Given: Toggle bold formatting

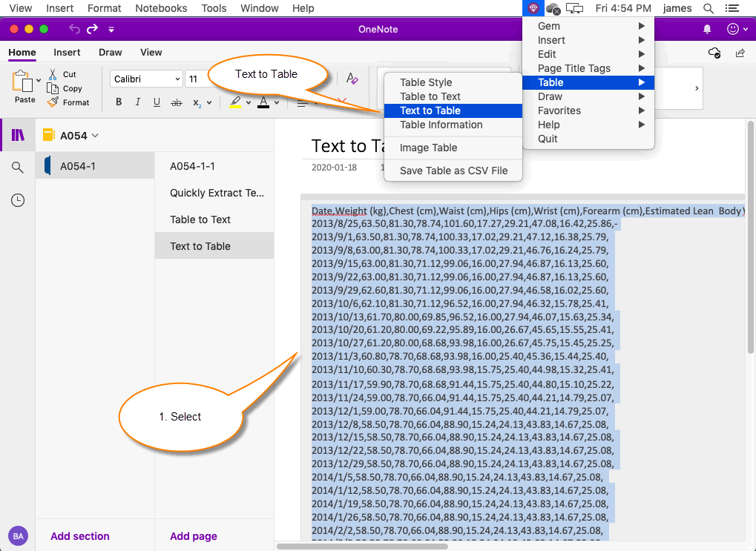Looking at the screenshot, I should pos(119,102).
